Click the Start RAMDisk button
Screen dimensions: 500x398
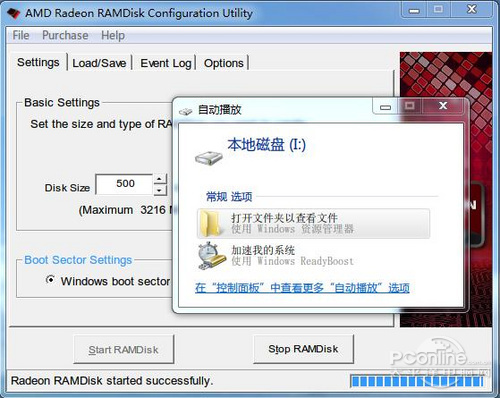[x=124, y=349]
